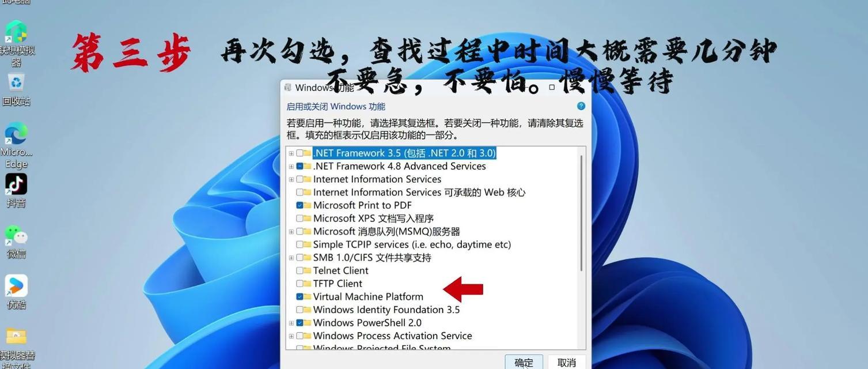This screenshot has width=868, height=369.
Task: Open the Lenovo emulator (联想模拟器) icon
Action: point(16,45)
